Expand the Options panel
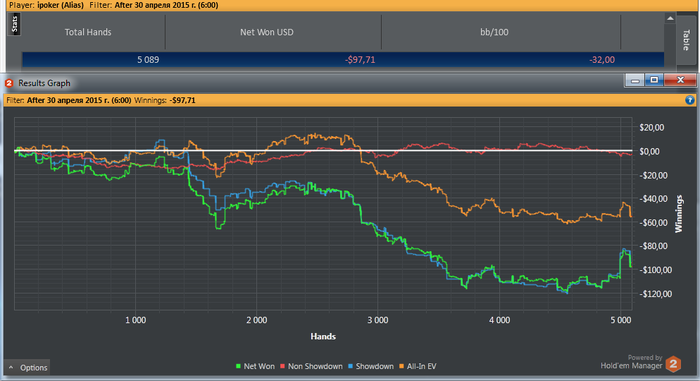Viewport: 700px width, 381px height. [x=27, y=368]
